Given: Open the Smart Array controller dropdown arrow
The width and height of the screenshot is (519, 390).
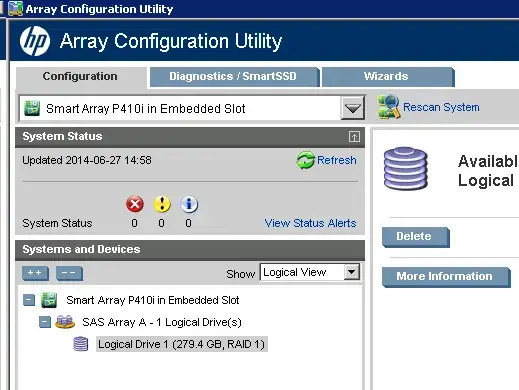Looking at the screenshot, I should pos(353,108).
